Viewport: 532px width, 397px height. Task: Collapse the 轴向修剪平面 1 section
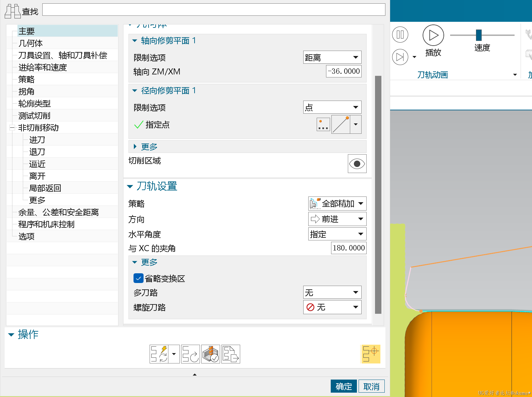(x=135, y=41)
